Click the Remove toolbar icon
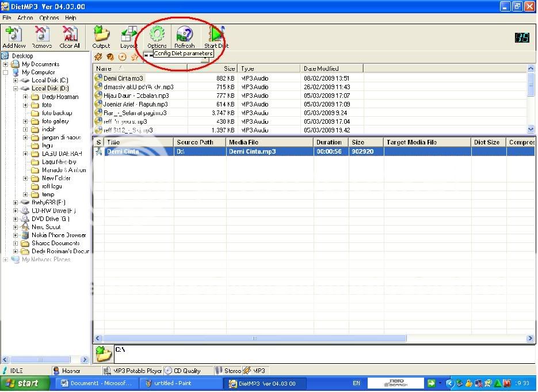The height and width of the screenshot is (392, 538). tap(41, 36)
